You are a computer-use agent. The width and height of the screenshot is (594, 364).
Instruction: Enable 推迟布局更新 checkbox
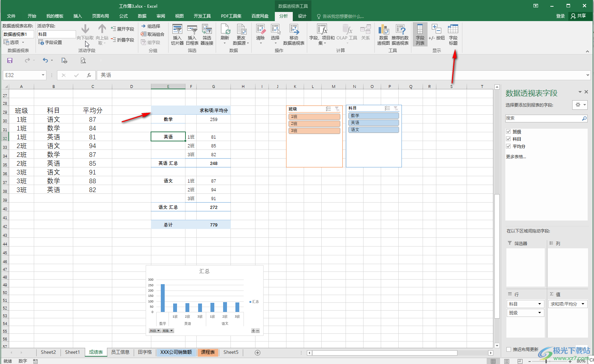[x=508, y=349]
